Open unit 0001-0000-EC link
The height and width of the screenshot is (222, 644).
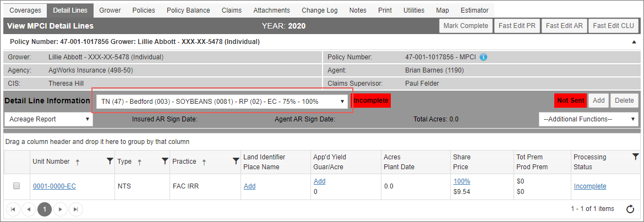coord(54,186)
